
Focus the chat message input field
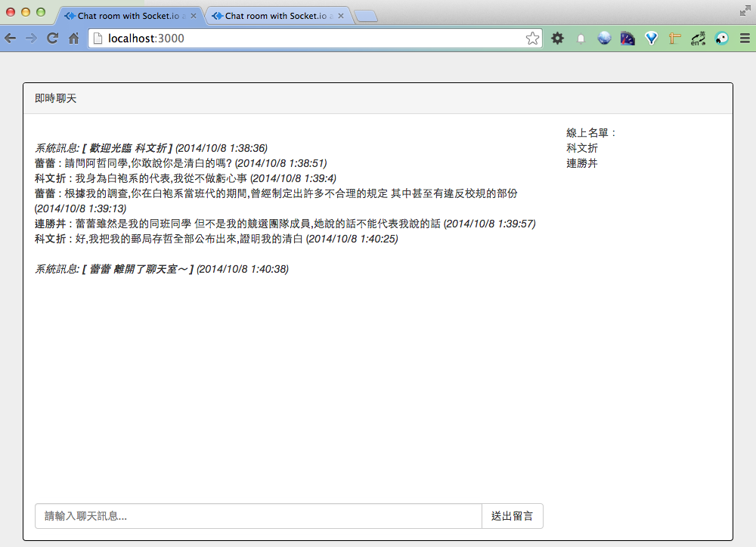[x=258, y=516]
